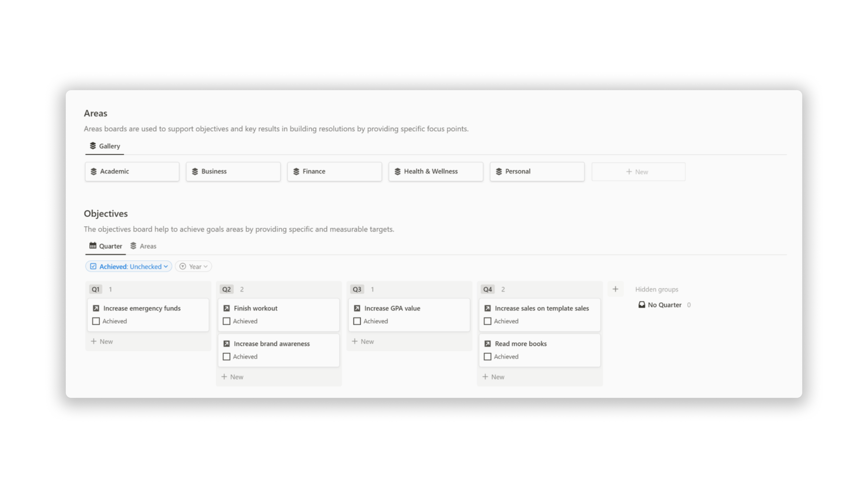Click the stack icon on Business card
The image size is (868, 488).
(195, 171)
